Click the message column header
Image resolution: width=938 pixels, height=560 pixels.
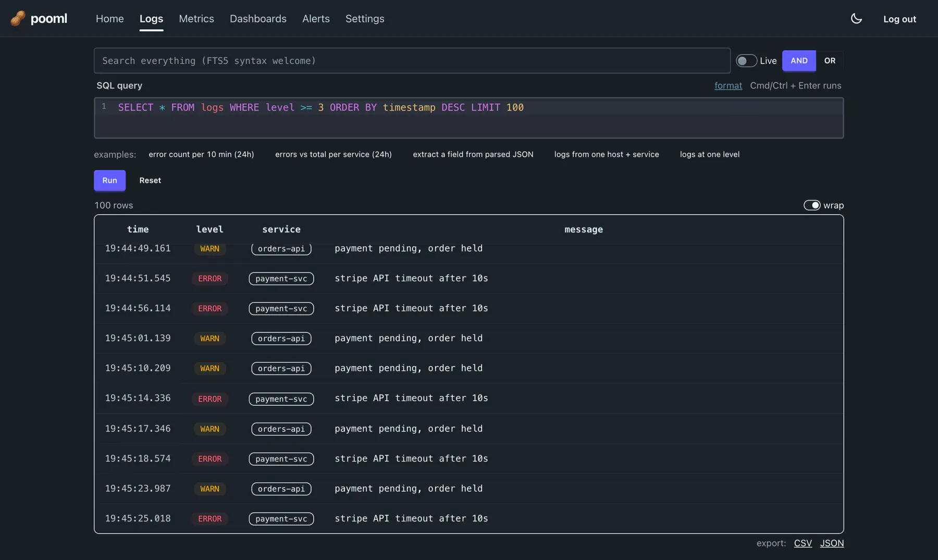(584, 230)
